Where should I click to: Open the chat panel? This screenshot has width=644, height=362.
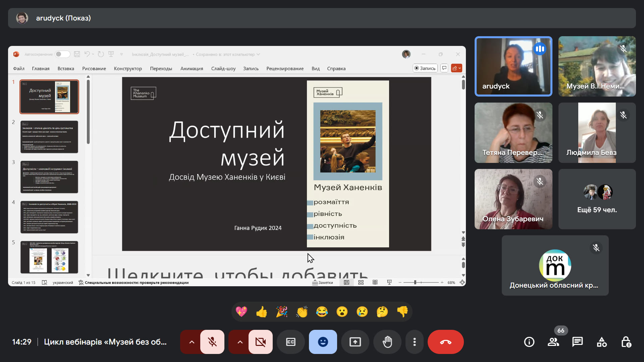click(x=577, y=342)
